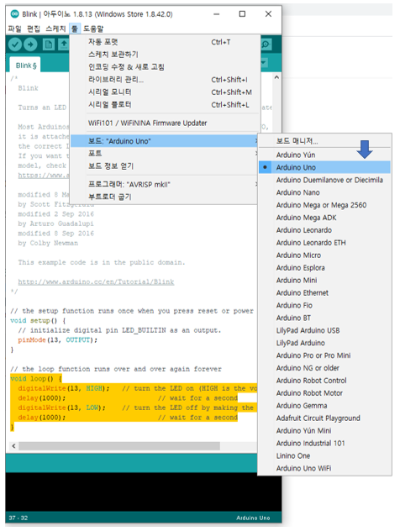The width and height of the screenshot is (400, 527).
Task: Expand the 보드: "Arduino Uno" submenu
Action: (x=165, y=141)
